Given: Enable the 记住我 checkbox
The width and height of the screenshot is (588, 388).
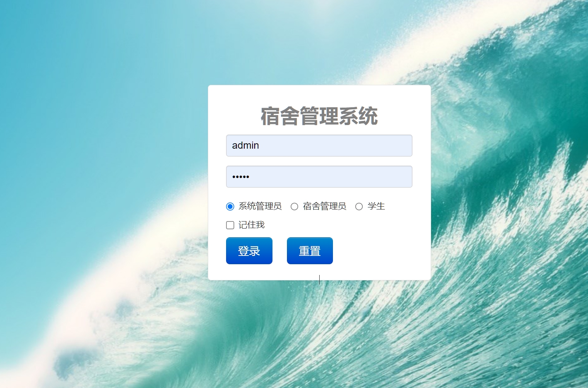Looking at the screenshot, I should click(230, 225).
